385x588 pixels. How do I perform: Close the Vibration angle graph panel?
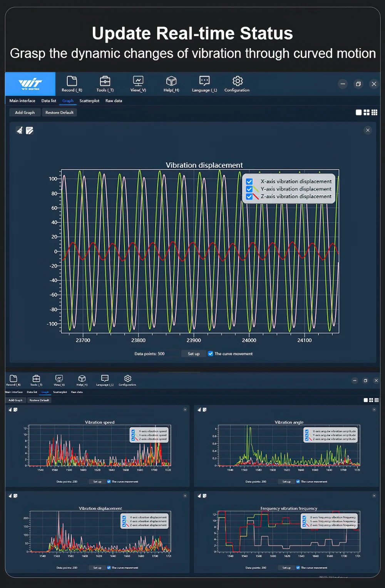(374, 410)
